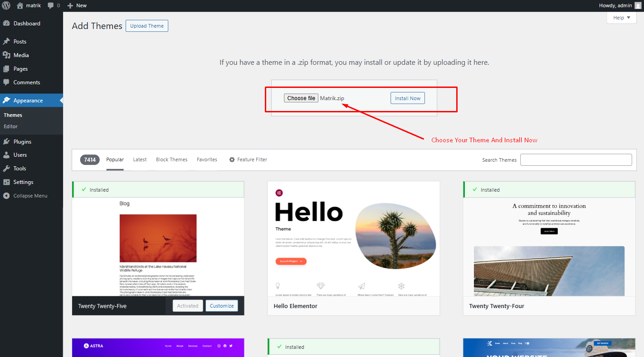Click the Media icon in sidebar
The height and width of the screenshot is (357, 644).
(x=6, y=55)
